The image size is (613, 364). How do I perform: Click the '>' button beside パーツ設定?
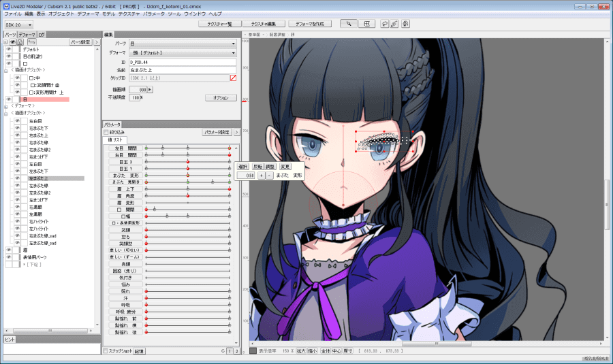[x=97, y=42]
